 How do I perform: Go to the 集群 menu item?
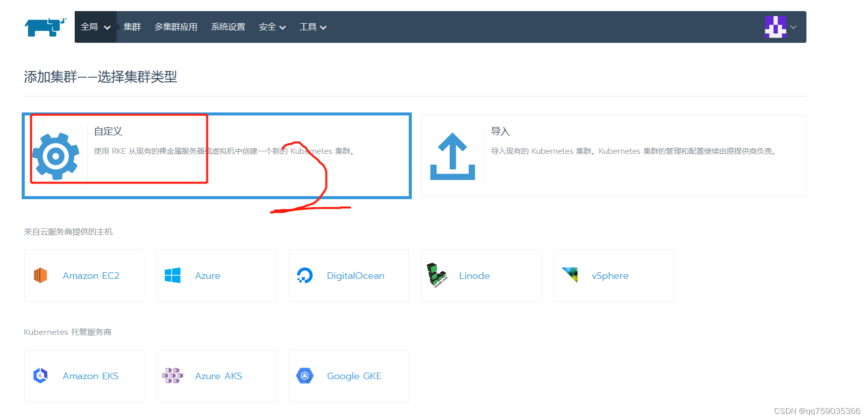[x=132, y=27]
